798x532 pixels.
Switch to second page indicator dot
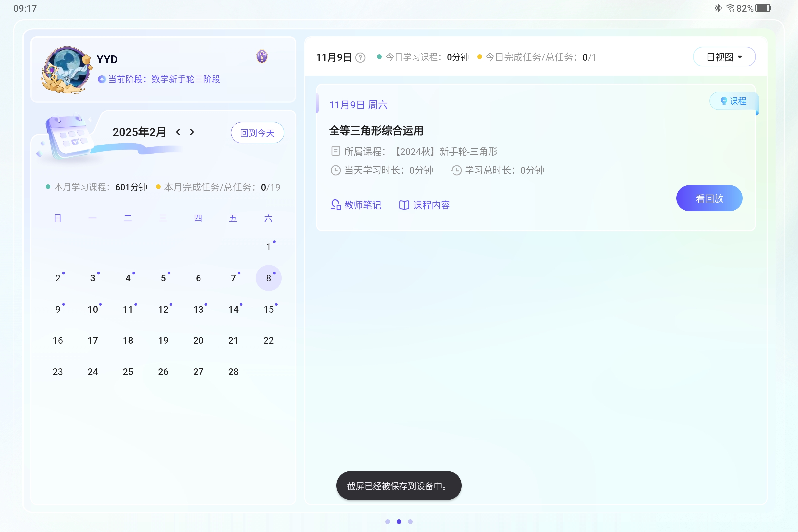pos(399,521)
